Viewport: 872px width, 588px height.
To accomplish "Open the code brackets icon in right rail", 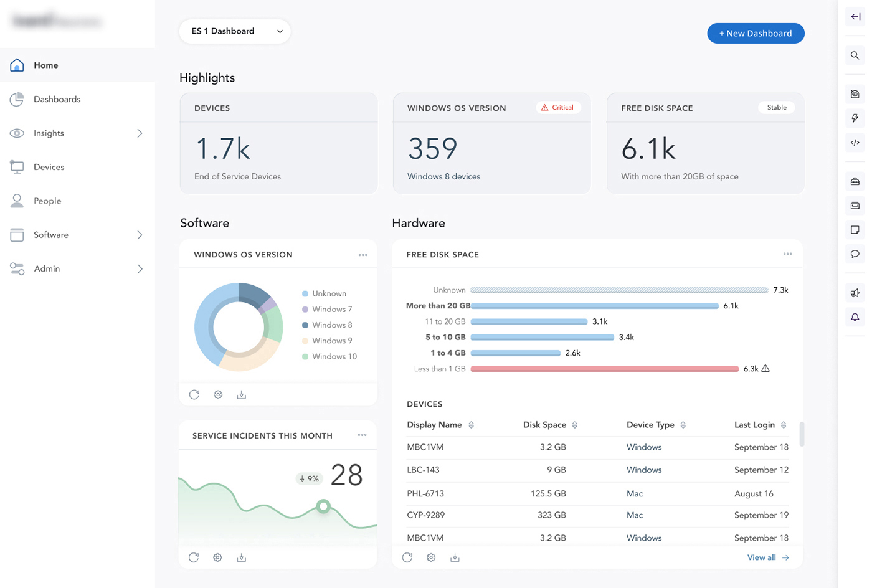I will click(855, 143).
